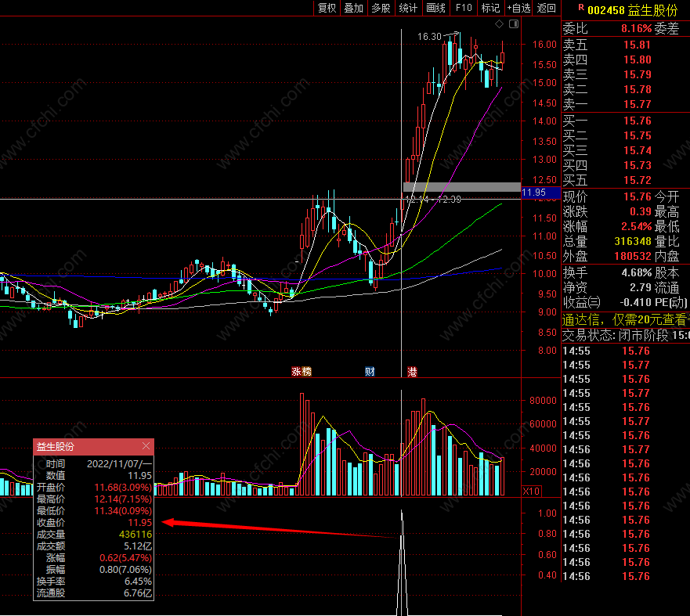Image resolution: width=690 pixels, height=616 pixels.
Task: Click the X10 volume scale label
Action: tap(531, 491)
